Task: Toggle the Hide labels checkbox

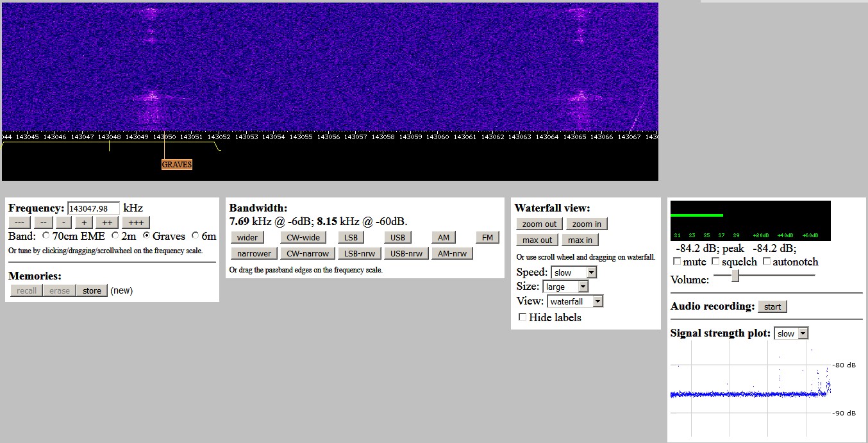Action: pos(522,317)
